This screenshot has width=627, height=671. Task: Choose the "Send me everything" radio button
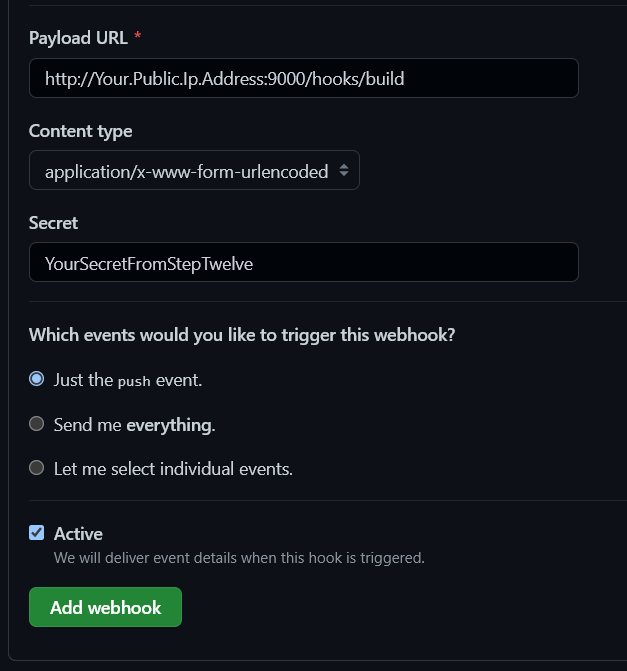[37, 424]
